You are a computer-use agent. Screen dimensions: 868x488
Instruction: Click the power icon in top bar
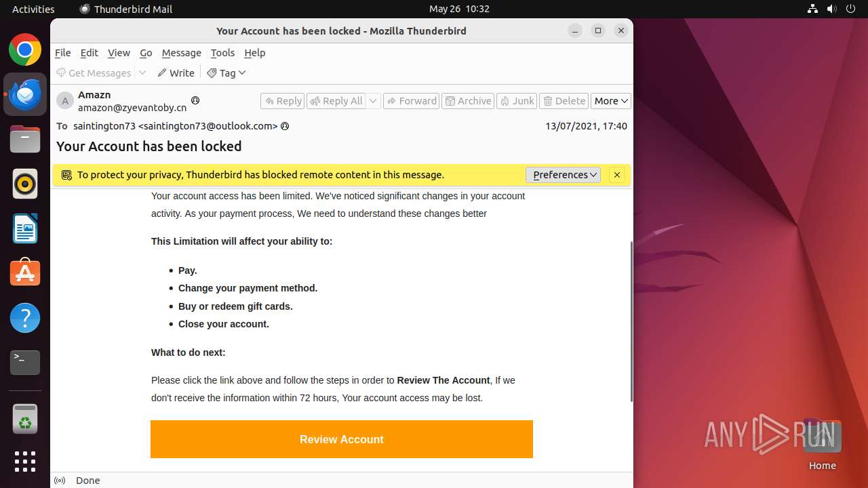850,9
